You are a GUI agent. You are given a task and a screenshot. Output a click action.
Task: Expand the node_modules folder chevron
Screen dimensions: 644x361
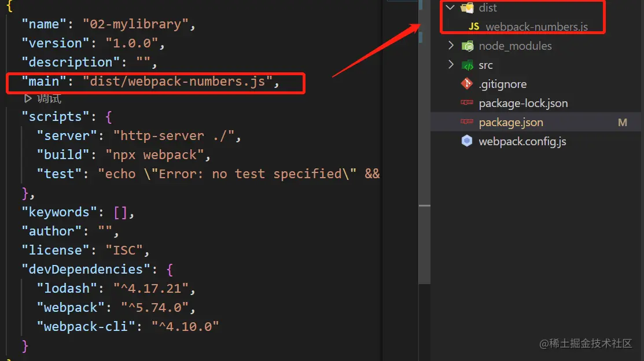pyautogui.click(x=451, y=45)
